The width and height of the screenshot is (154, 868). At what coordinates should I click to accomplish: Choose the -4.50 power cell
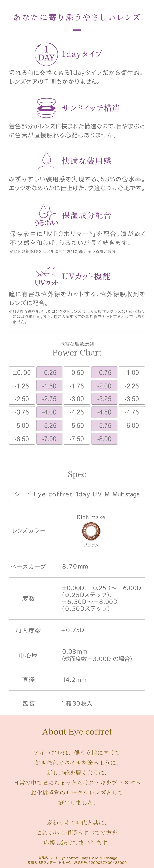tap(104, 412)
